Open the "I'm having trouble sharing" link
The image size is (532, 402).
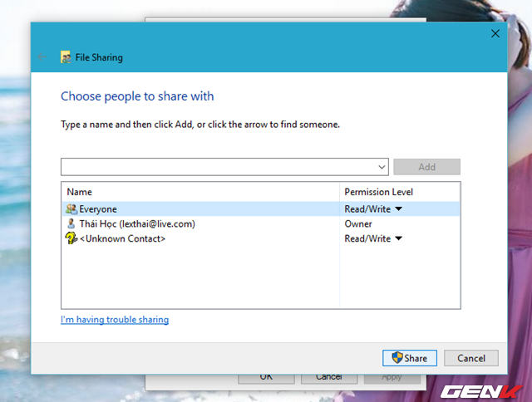click(115, 320)
